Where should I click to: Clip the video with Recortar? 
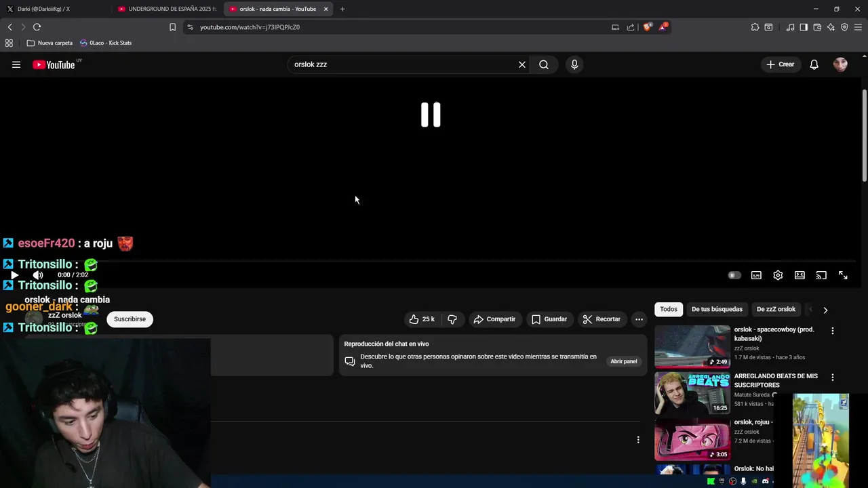pos(601,319)
